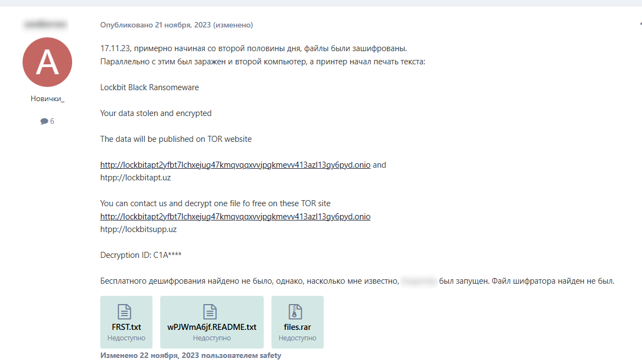Open post options menu at top right
Screen dimensions: 642x364
pos(640,25)
